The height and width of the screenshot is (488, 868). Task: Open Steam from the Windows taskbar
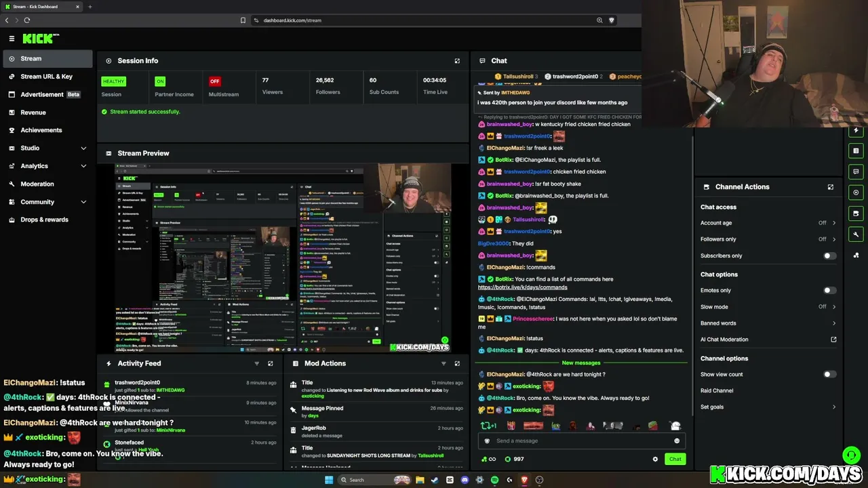435,480
